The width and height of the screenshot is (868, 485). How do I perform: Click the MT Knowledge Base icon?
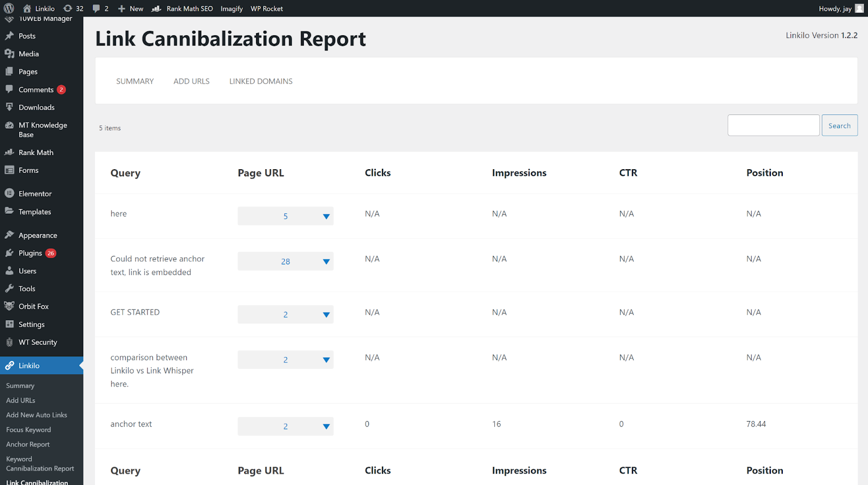click(x=9, y=125)
